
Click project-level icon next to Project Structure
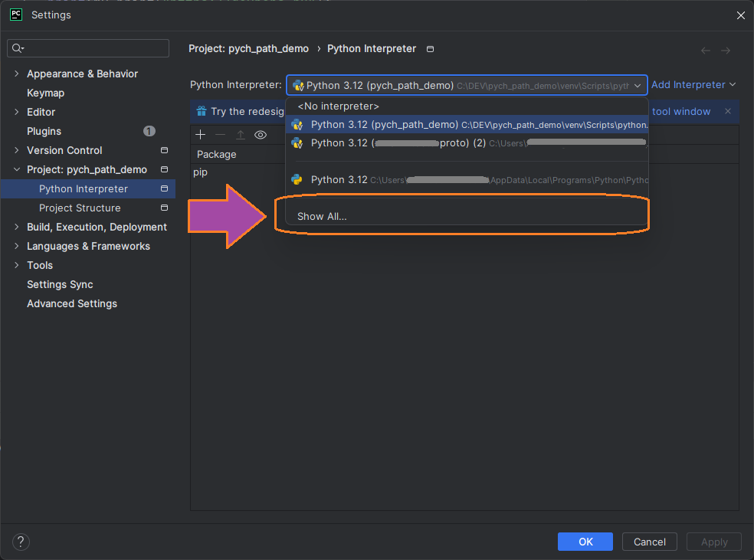tap(164, 208)
